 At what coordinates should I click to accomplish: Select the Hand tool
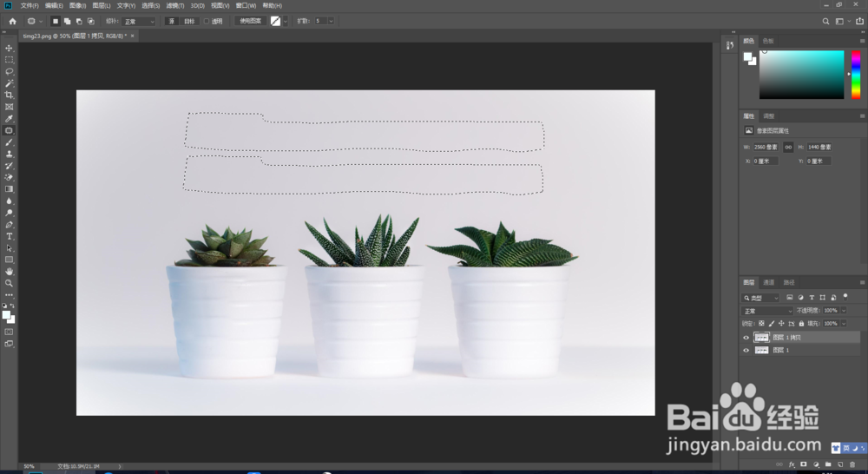click(x=9, y=272)
